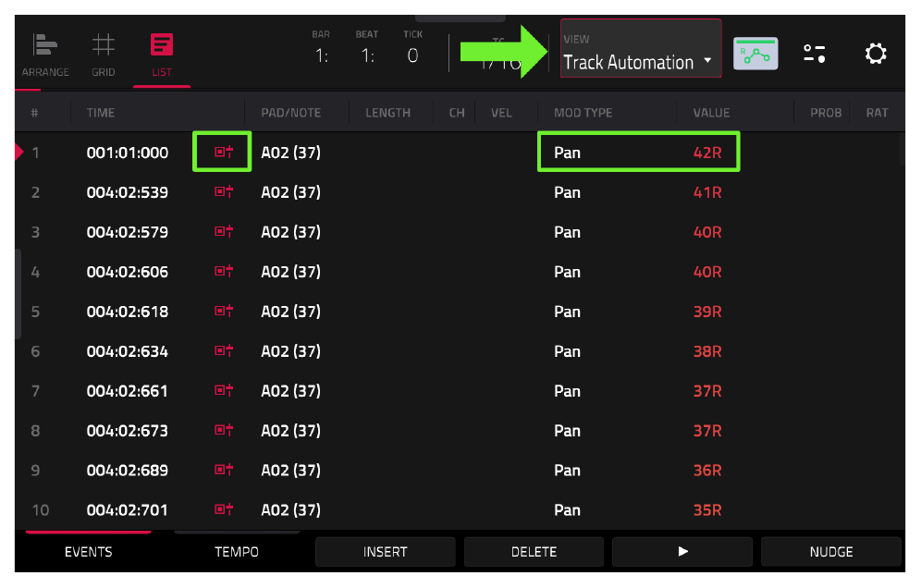The image size is (921, 588).
Task: Click the MOD TYPE column header
Action: pyautogui.click(x=583, y=112)
